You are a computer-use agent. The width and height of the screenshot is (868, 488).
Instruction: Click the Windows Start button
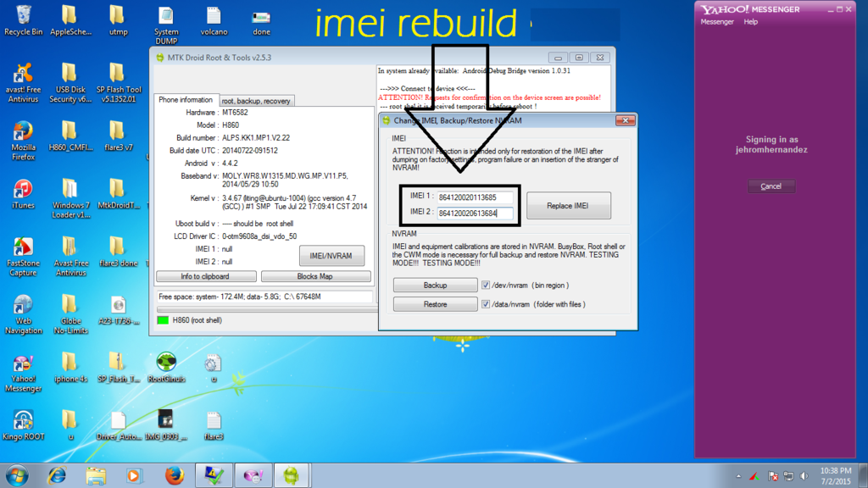pyautogui.click(x=17, y=475)
